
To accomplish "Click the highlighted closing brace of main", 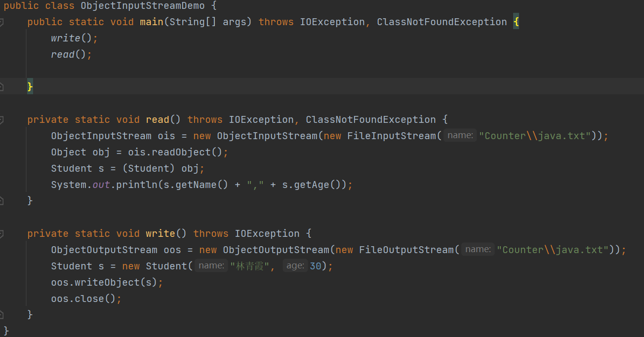I will pyautogui.click(x=30, y=87).
